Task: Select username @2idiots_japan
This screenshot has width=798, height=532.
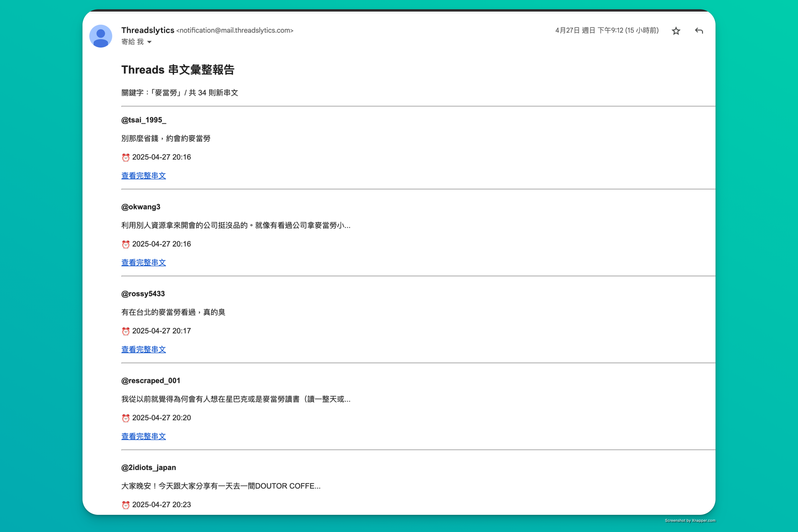Action: 148,467
